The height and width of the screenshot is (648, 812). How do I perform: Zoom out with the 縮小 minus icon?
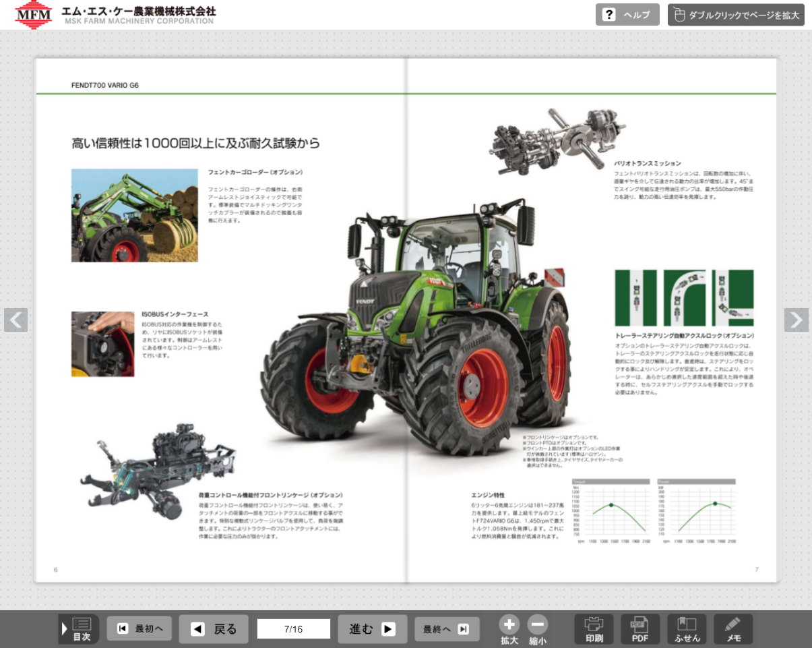[x=538, y=630]
